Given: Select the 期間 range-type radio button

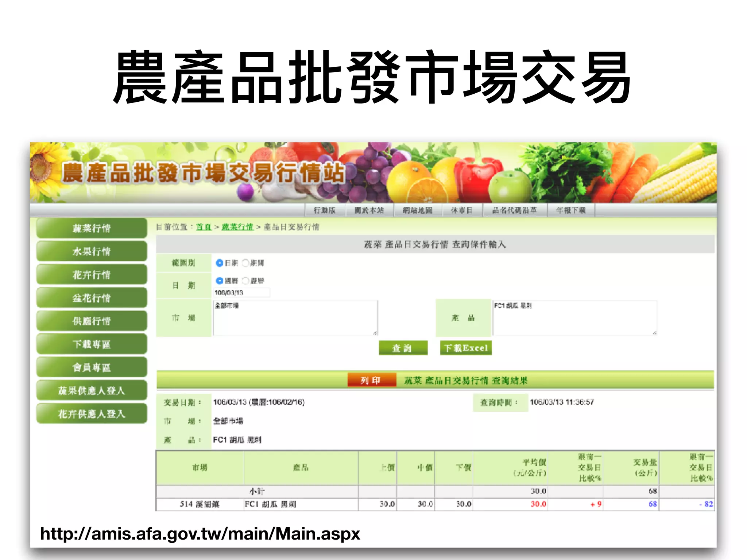Looking at the screenshot, I should tap(245, 263).
